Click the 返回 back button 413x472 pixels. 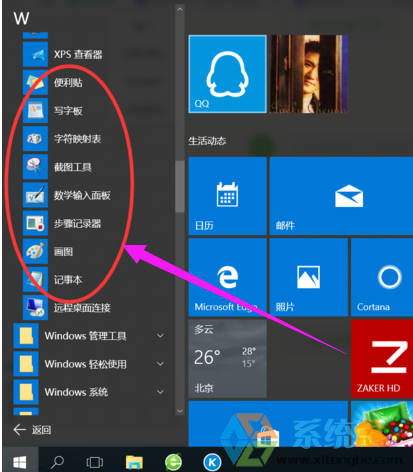[32, 430]
